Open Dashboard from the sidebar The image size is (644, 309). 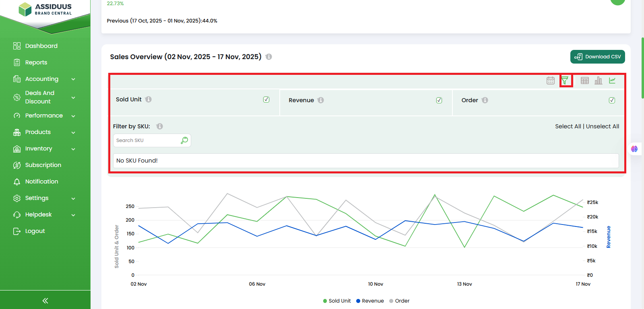click(41, 46)
